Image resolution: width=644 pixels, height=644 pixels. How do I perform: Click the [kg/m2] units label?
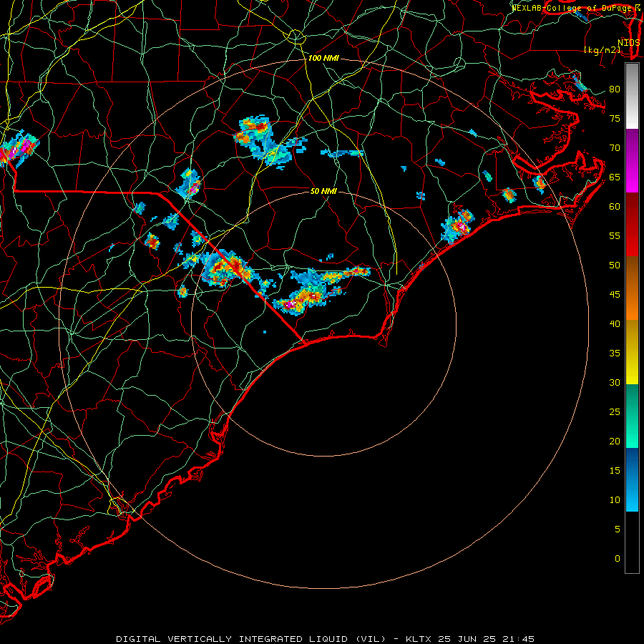(602, 50)
